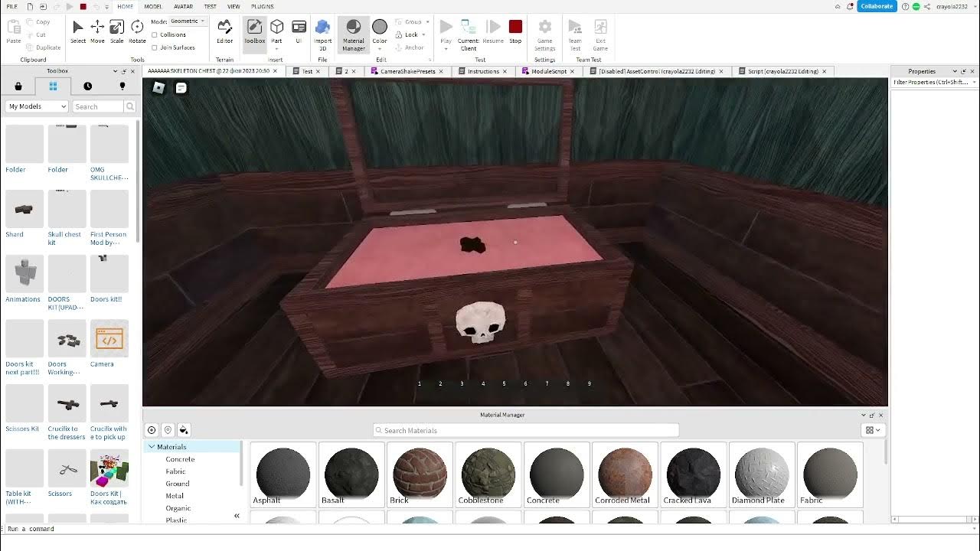Open Toolbox Recent clock tab
Viewport: 980px width, 551px height.
87,86
